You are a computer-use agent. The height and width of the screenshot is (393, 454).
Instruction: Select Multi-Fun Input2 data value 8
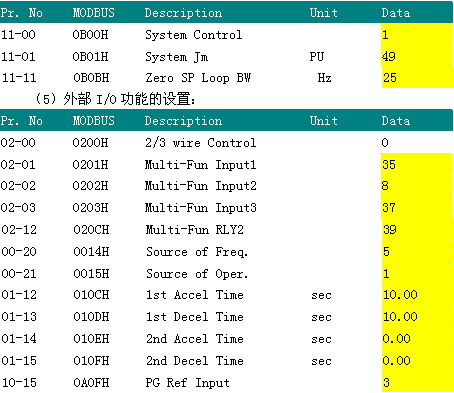click(385, 185)
